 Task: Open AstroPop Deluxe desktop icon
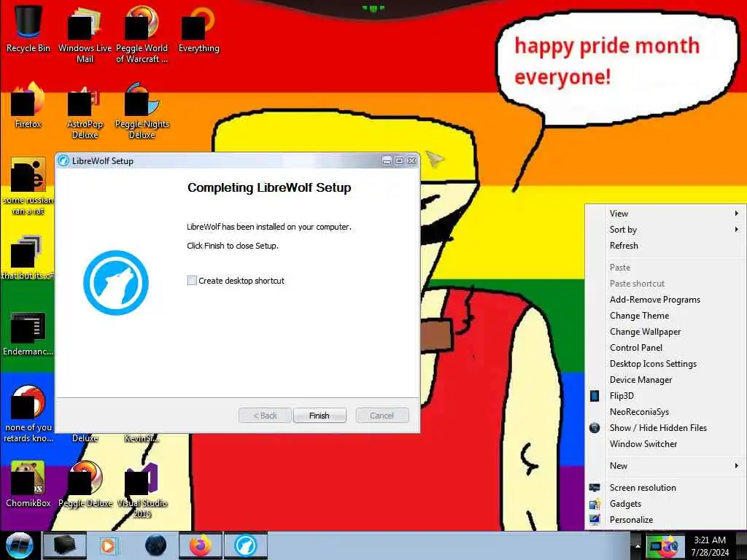[x=85, y=111]
